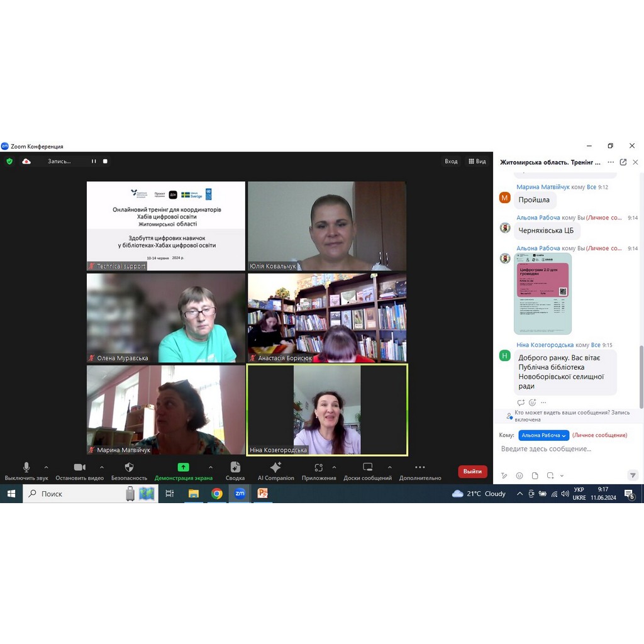This screenshot has height=644, width=644.
Task: Pause the meeting recording
Action: click(94, 162)
